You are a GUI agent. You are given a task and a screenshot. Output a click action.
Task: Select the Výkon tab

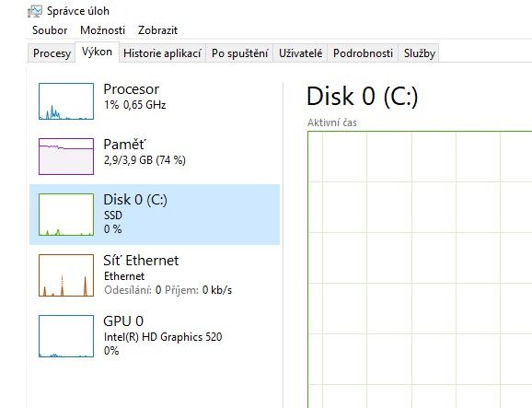97,52
